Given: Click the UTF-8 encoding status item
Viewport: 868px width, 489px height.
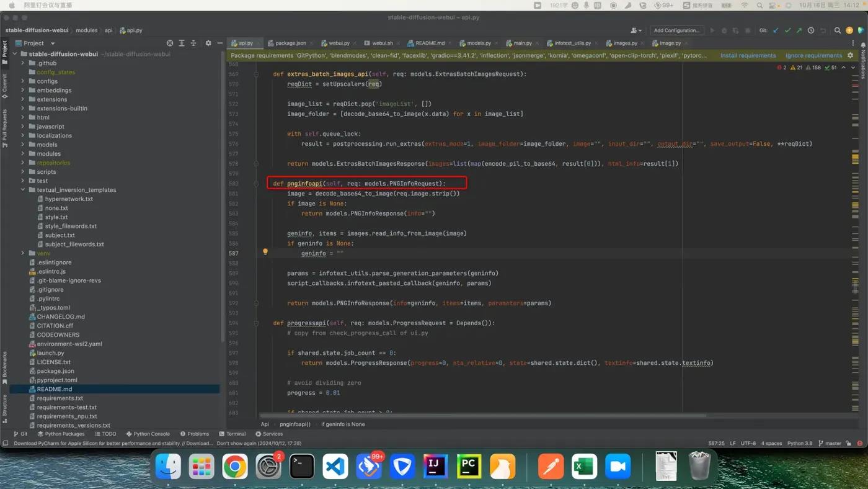Looking at the screenshot, I should click(x=748, y=443).
